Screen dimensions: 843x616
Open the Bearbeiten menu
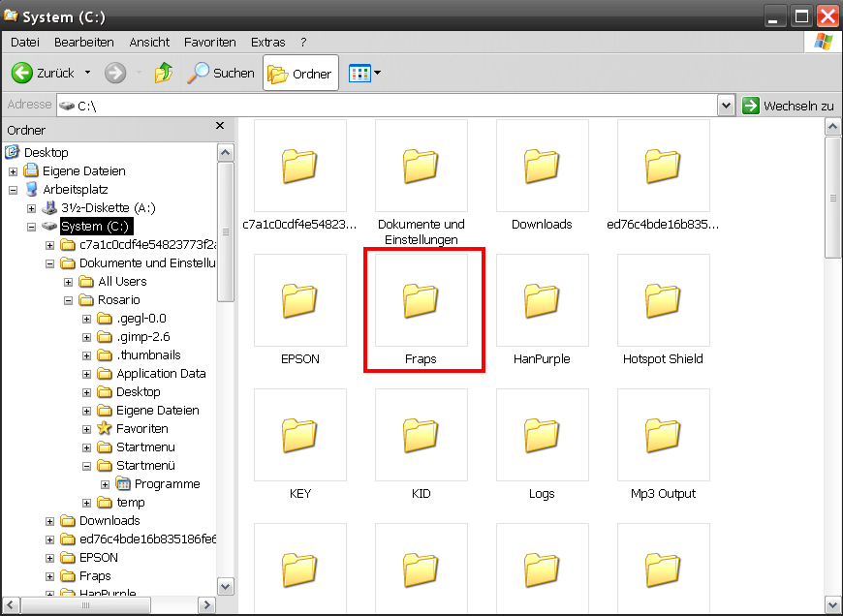[84, 42]
